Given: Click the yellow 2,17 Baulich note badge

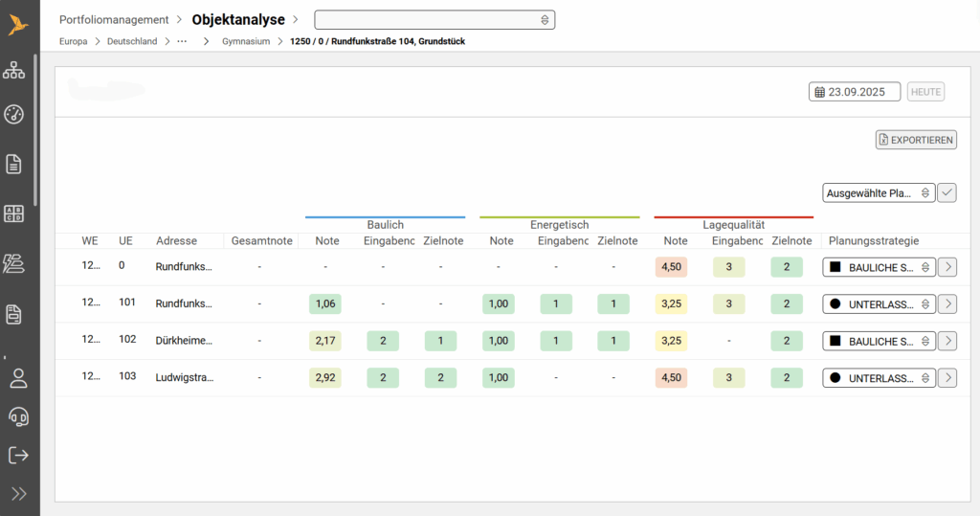Looking at the screenshot, I should 325,341.
